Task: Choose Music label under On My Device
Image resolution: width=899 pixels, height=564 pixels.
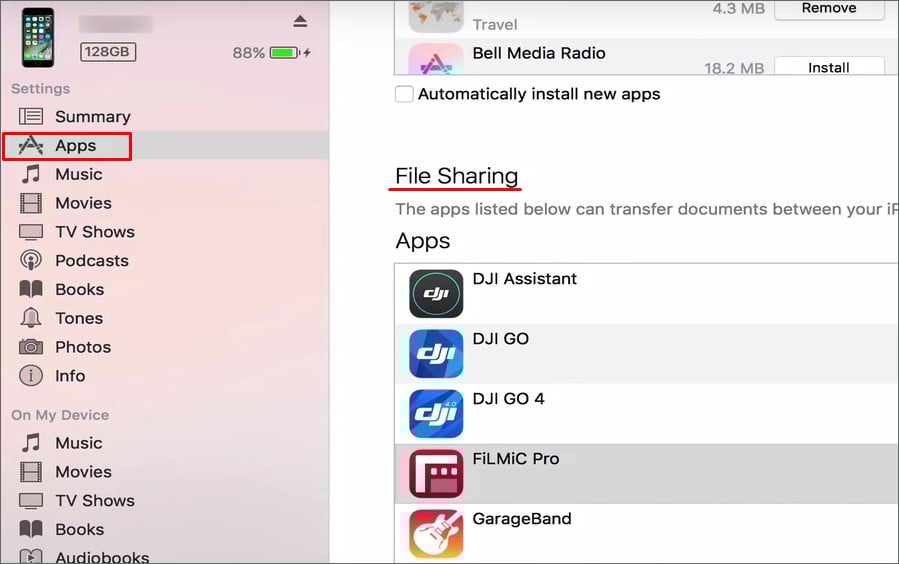Action: 79,443
